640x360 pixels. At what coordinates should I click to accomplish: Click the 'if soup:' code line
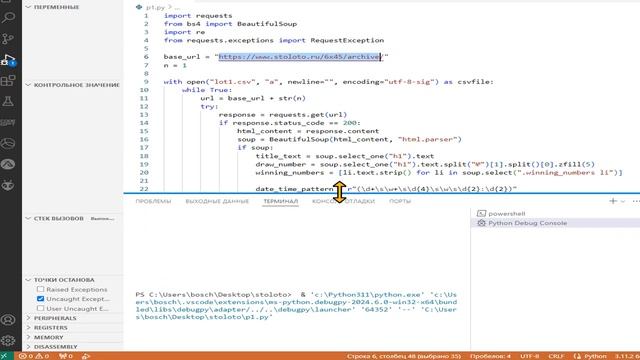pyautogui.click(x=255, y=148)
